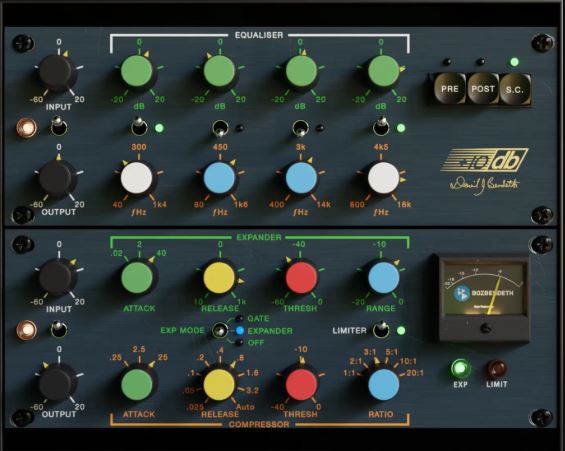Click the white 300 Hz frequency knob
Viewport: 565px width, 451px height.
(x=137, y=178)
